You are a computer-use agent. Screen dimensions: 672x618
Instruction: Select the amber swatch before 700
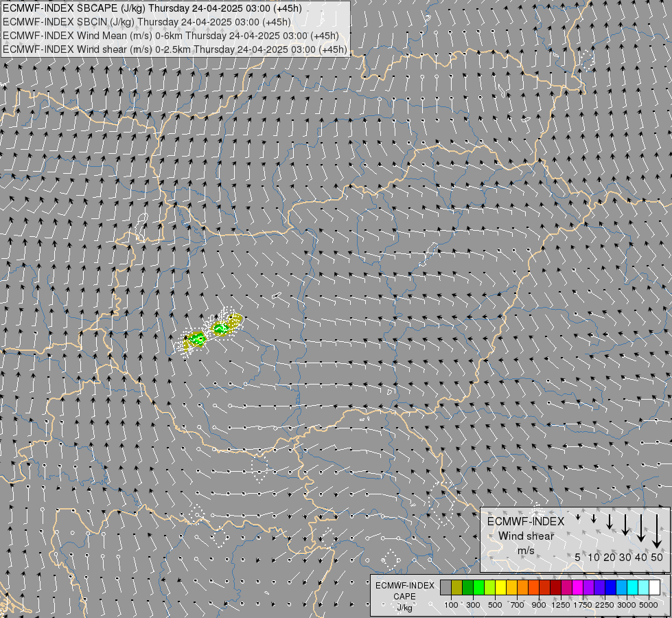point(511,588)
